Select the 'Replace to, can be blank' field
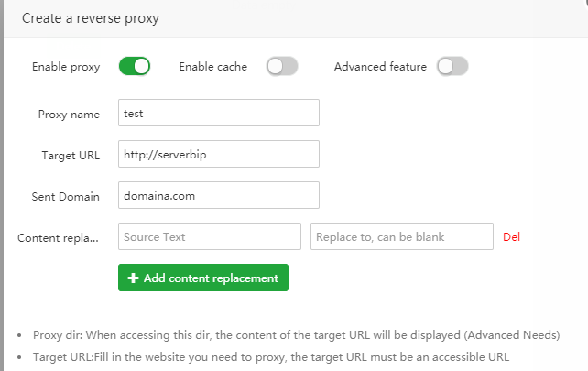Image resolution: width=588 pixels, height=371 pixels. pos(401,236)
